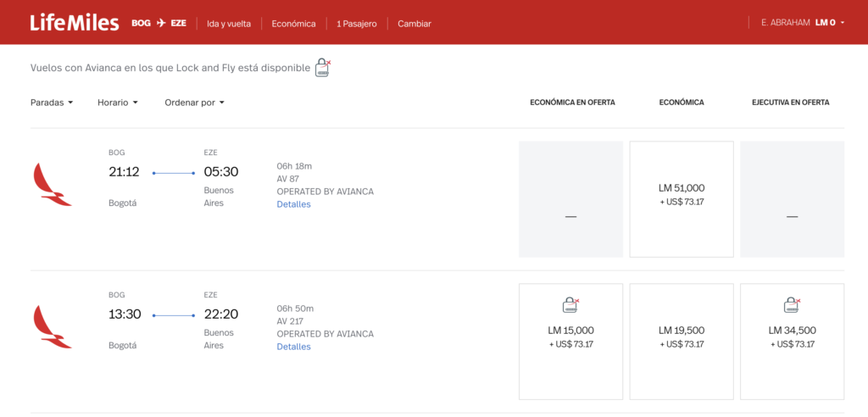The width and height of the screenshot is (868, 417).
Task: Click the AV 87 flight number
Action: [290, 179]
